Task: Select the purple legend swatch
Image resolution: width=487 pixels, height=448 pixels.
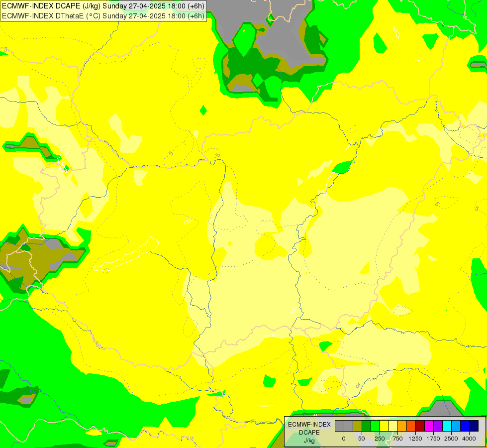Action: point(438,426)
